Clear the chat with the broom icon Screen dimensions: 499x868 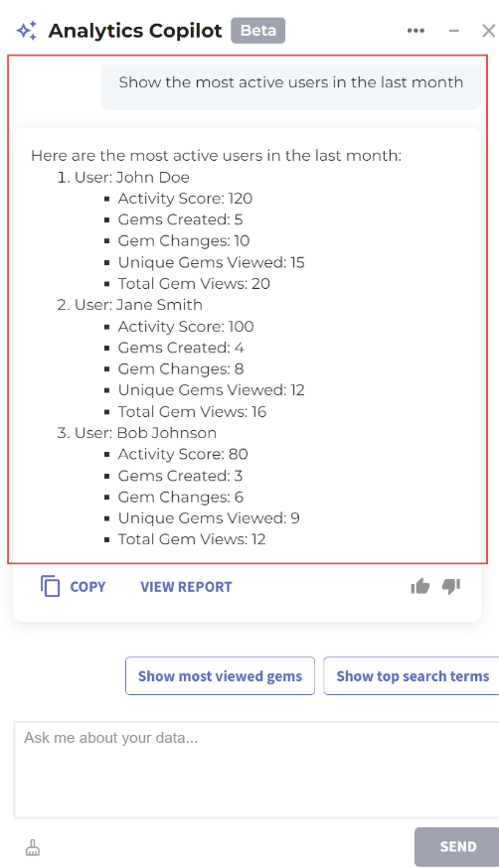[x=33, y=847]
